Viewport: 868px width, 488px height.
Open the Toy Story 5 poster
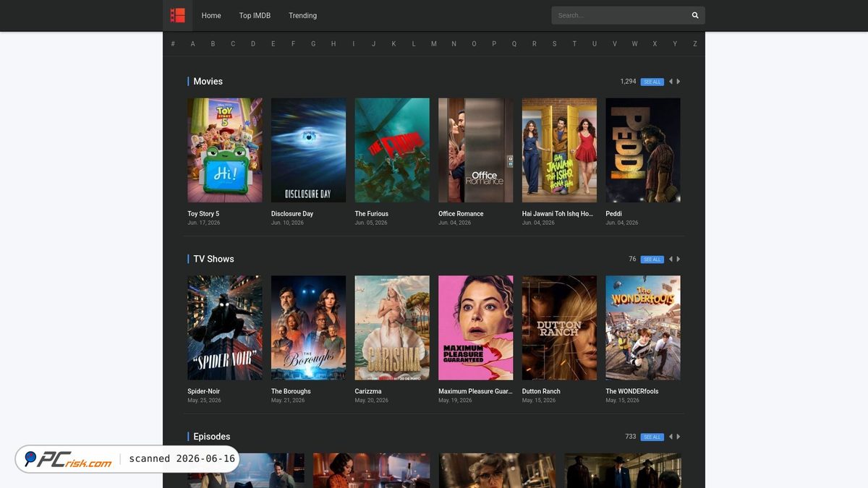point(225,150)
